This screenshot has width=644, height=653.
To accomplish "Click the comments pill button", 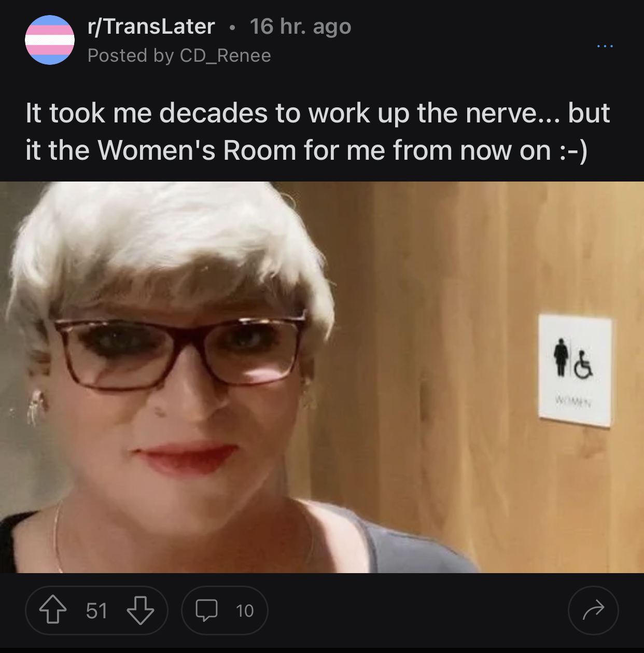I will pyautogui.click(x=225, y=610).
